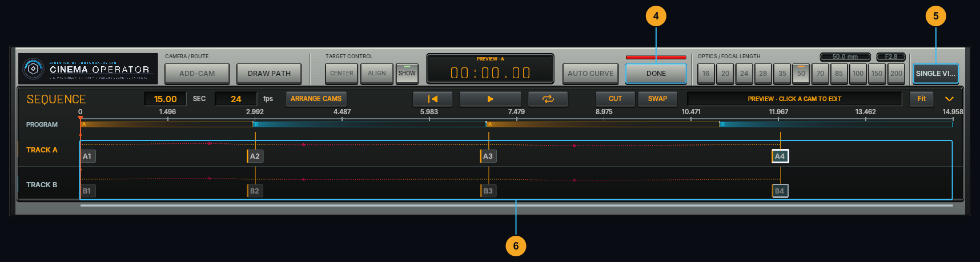The image size is (980, 262).
Task: Click the Fit timeline button
Action: 922,99
